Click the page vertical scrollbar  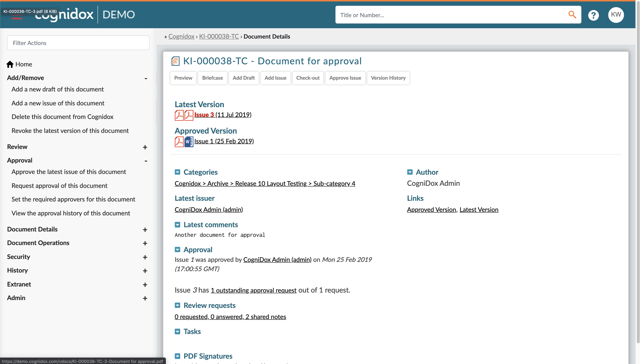pyautogui.click(x=638, y=177)
